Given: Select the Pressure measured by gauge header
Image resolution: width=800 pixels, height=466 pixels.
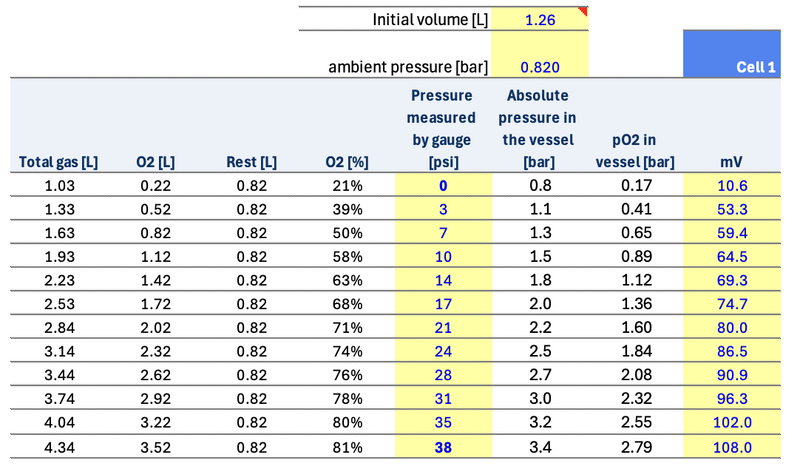Looking at the screenshot, I should 442,128.
